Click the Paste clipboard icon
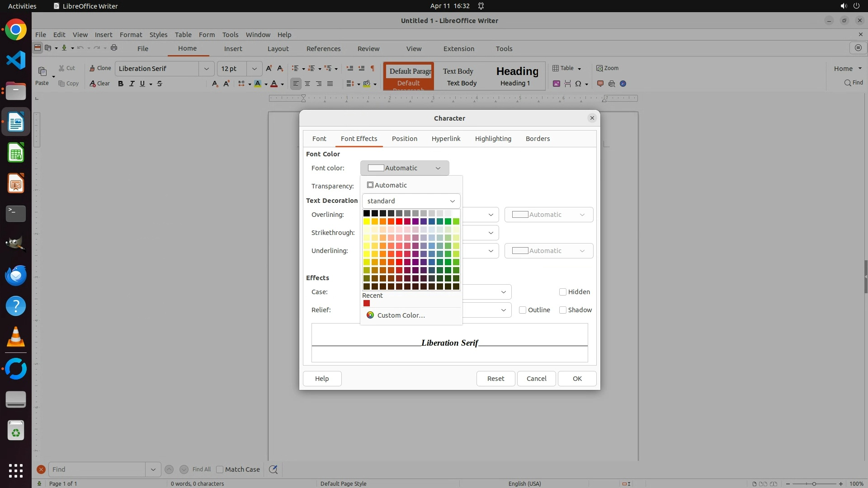Image resolution: width=868 pixels, height=488 pixels. pyautogui.click(x=42, y=71)
